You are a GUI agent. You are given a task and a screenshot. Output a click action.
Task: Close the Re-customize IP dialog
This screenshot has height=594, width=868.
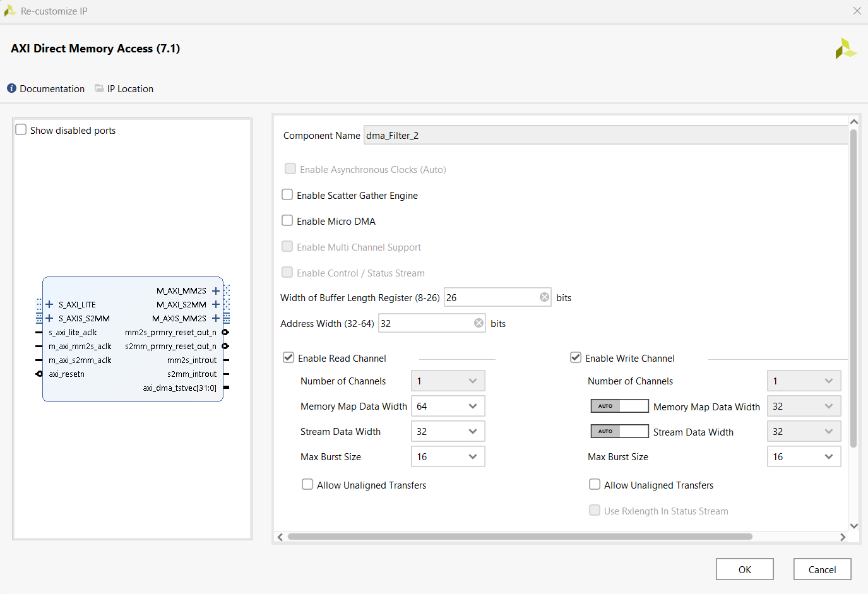pos(857,11)
